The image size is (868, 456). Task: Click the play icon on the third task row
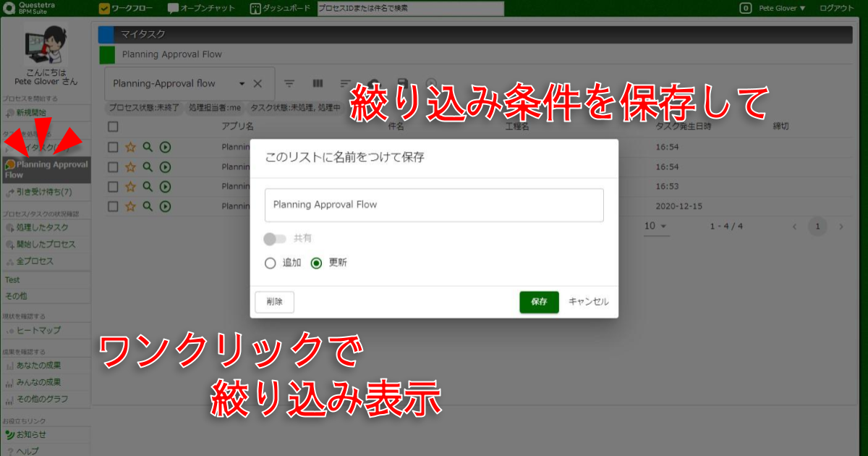coord(165,186)
